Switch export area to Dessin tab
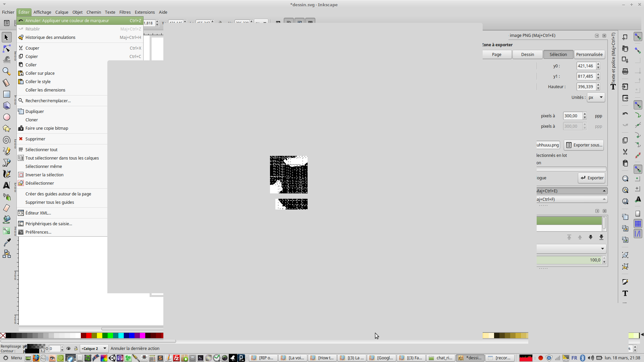This screenshot has height=362, width=644. pyautogui.click(x=527, y=55)
